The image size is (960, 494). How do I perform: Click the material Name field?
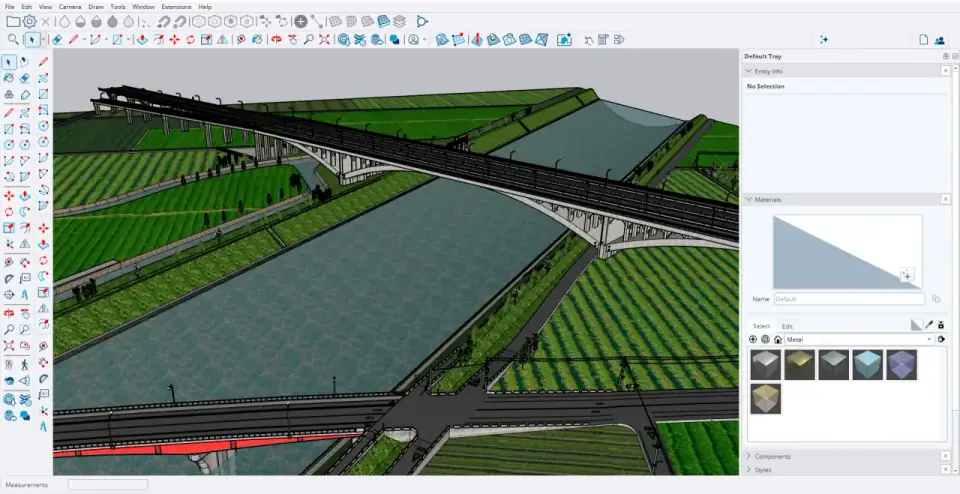click(x=849, y=299)
